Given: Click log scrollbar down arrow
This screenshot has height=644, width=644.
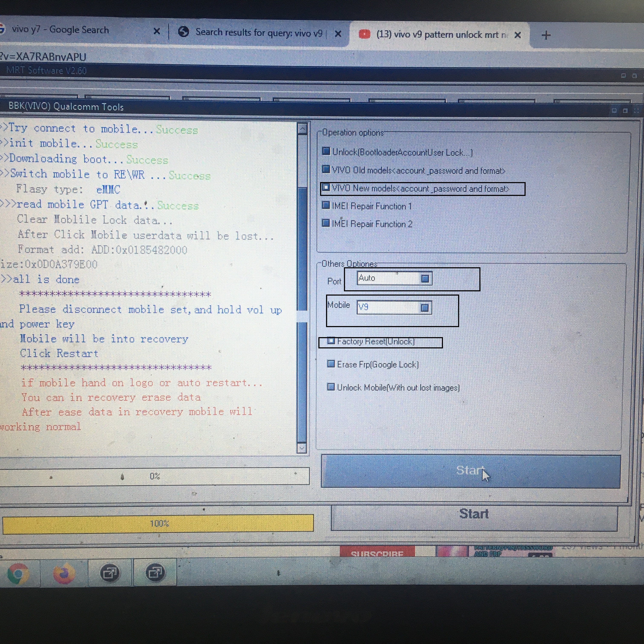Looking at the screenshot, I should coord(302,448).
